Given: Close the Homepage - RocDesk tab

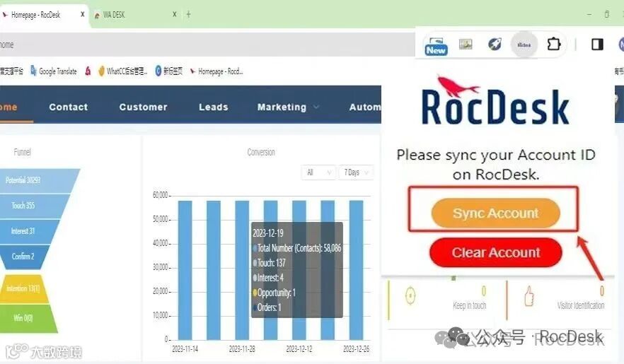Looking at the screenshot, I should [x=82, y=14].
